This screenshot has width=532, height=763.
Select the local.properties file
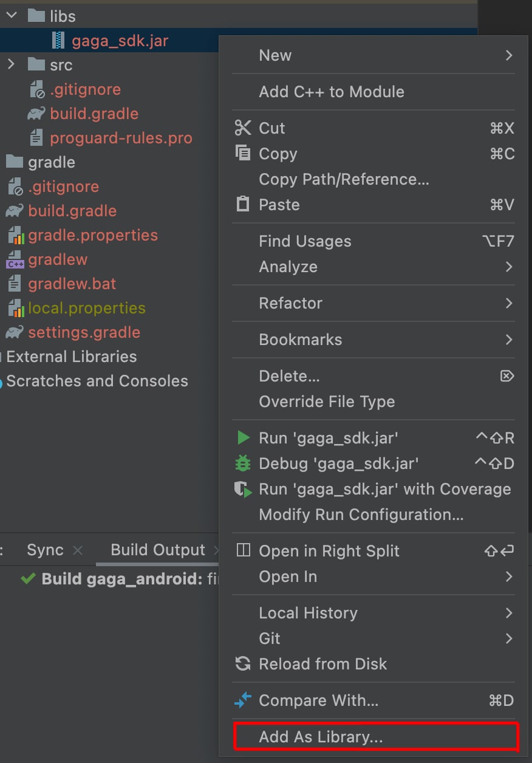coord(86,308)
